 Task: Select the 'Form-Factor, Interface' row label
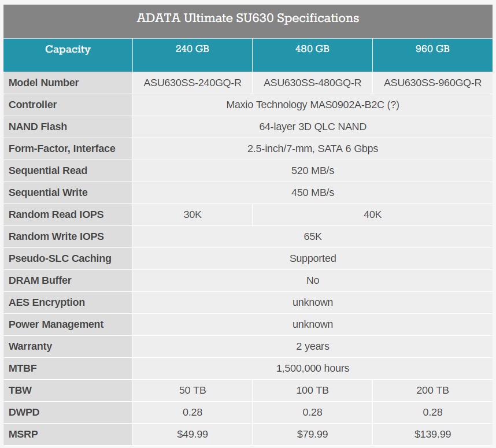point(62,149)
